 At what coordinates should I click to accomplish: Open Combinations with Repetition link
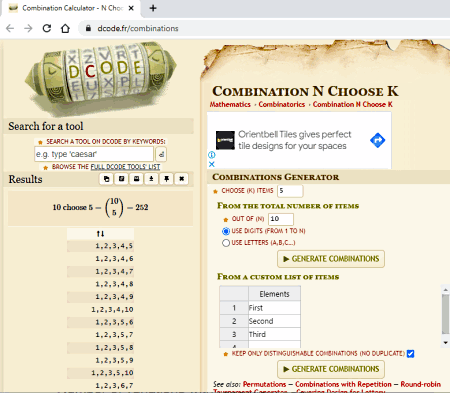(343, 384)
